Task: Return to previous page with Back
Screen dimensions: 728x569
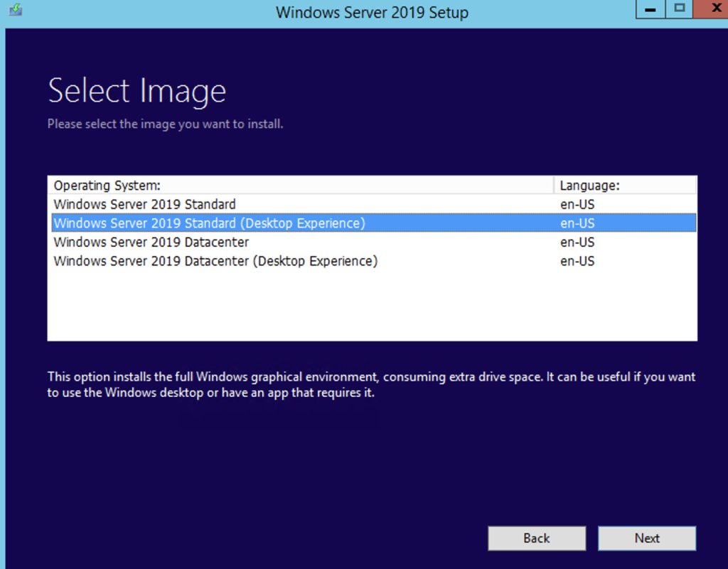Action: coord(537,538)
